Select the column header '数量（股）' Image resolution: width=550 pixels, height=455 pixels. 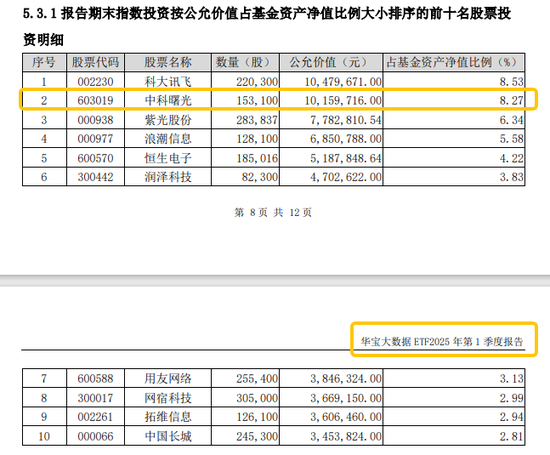coord(245,62)
